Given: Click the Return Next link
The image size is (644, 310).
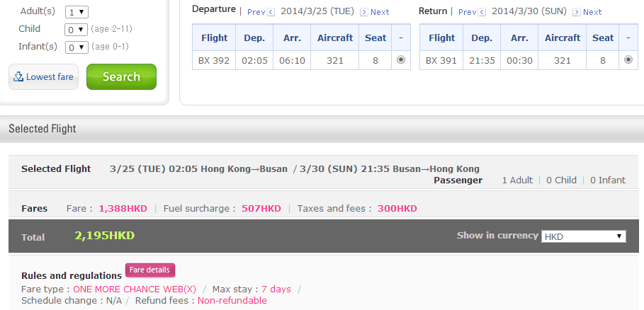Looking at the screenshot, I should coord(592,12).
